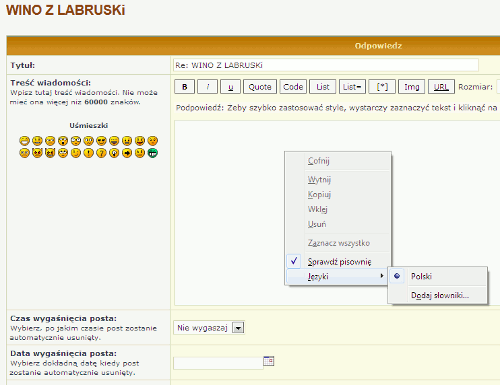Screen dimensions: 500x385
Task: Insert the mad gritting-teeth smiley
Action: 127,141
